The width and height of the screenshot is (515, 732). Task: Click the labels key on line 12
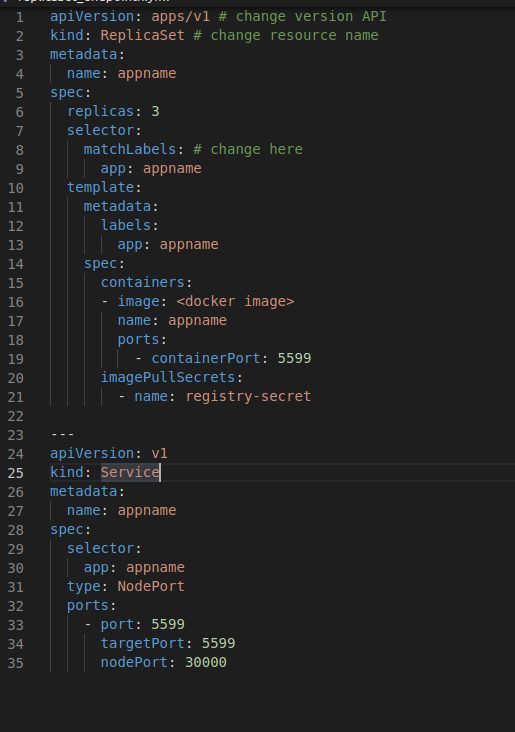[x=126, y=225]
